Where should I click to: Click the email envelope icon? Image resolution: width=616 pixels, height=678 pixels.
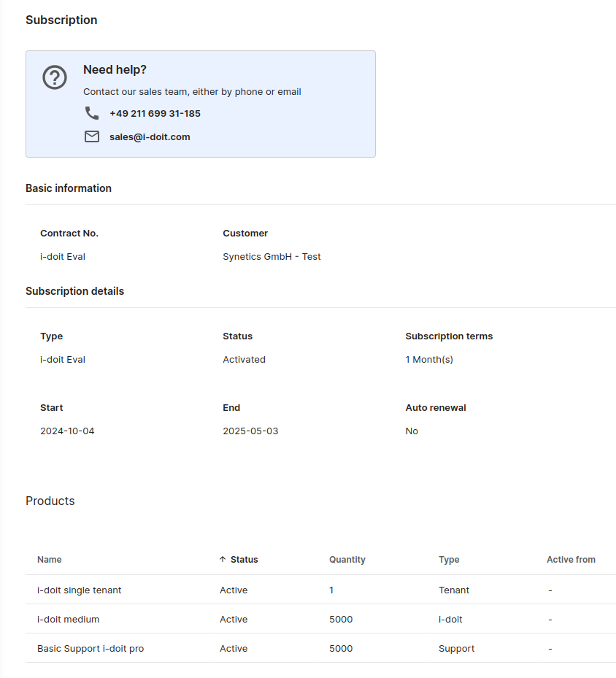coord(92,136)
